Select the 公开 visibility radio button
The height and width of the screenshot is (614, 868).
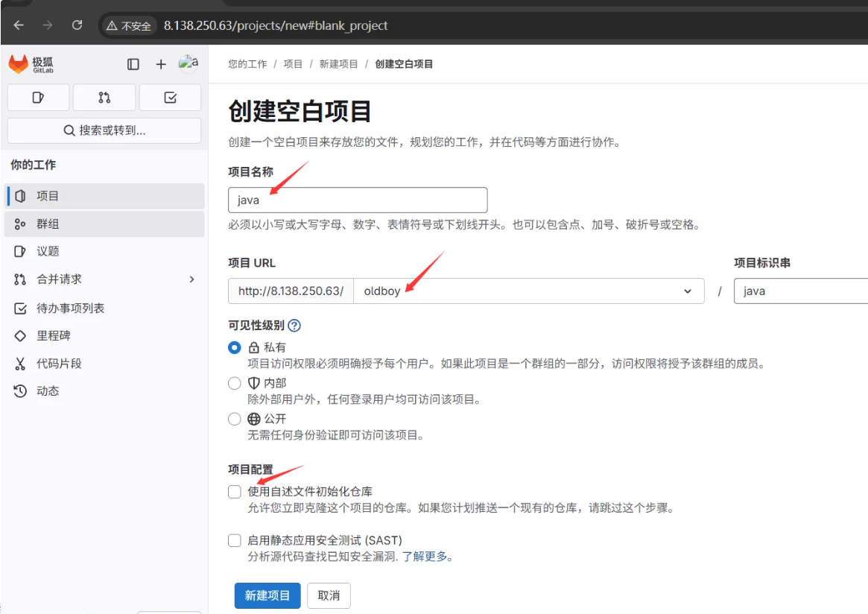pyautogui.click(x=235, y=419)
